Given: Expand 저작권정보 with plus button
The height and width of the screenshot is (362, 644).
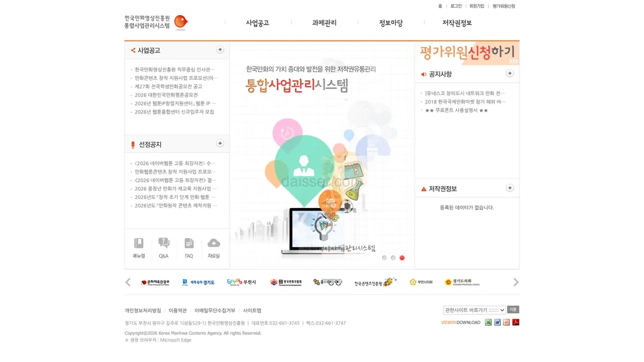Looking at the screenshot, I should [510, 188].
